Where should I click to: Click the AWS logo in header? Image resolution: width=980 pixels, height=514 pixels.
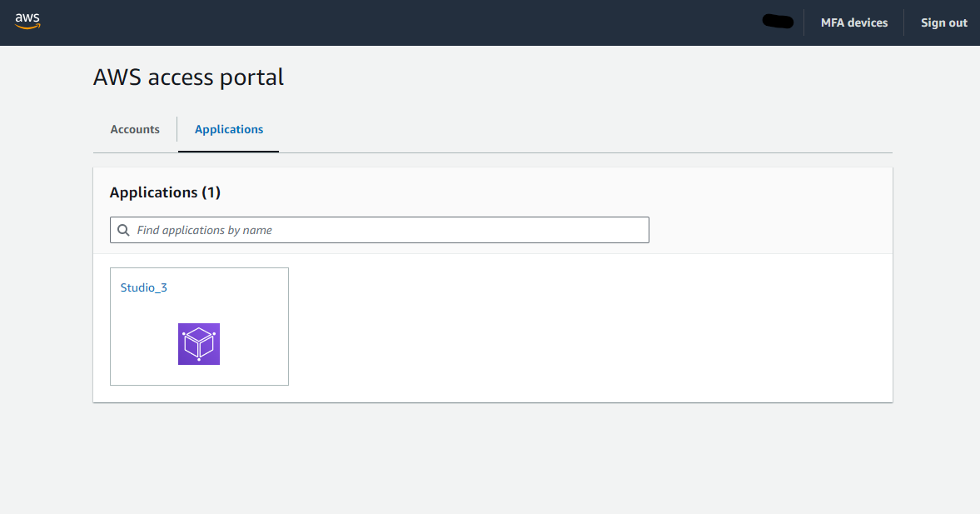(x=27, y=22)
